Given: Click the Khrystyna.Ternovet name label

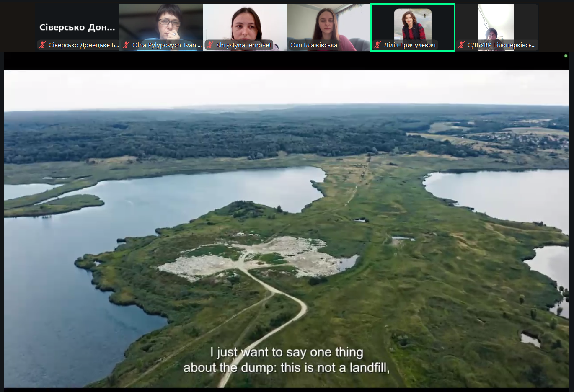Looking at the screenshot, I should coord(243,45).
